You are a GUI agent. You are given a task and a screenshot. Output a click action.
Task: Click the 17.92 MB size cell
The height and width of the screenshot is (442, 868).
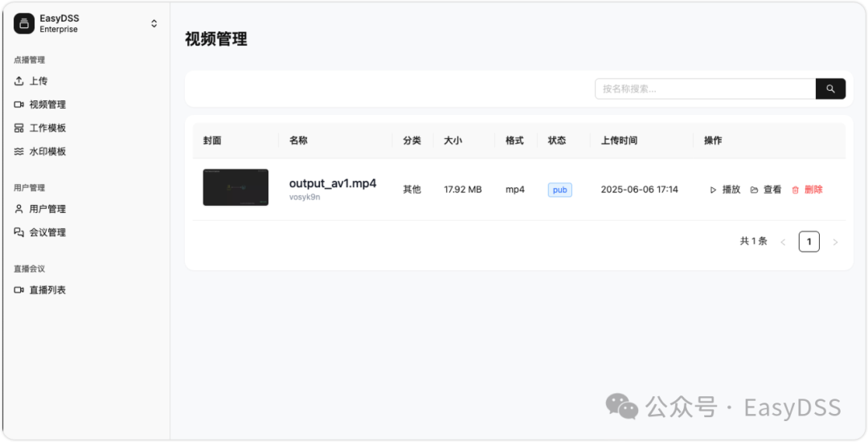[x=463, y=190]
